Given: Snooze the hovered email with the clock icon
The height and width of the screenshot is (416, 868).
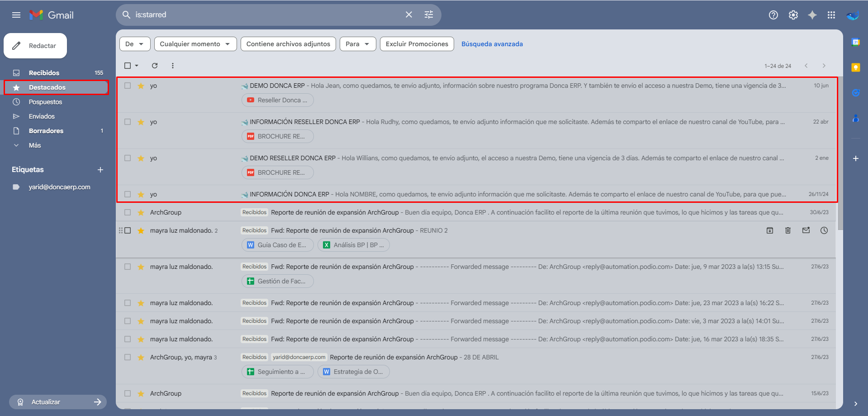Looking at the screenshot, I should [824, 230].
